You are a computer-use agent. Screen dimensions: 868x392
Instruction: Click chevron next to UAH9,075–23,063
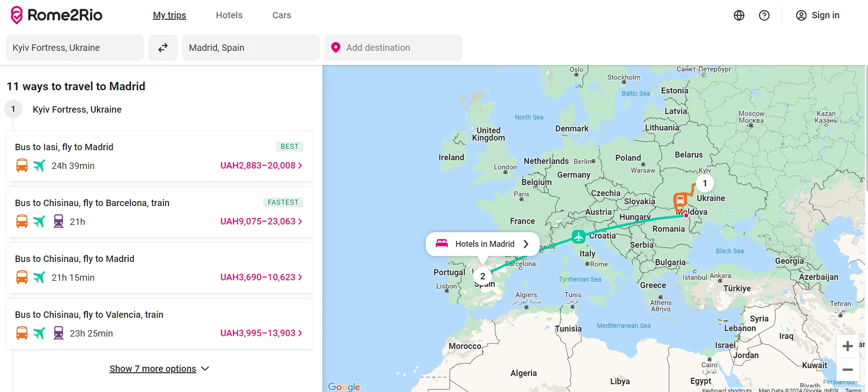(x=300, y=221)
